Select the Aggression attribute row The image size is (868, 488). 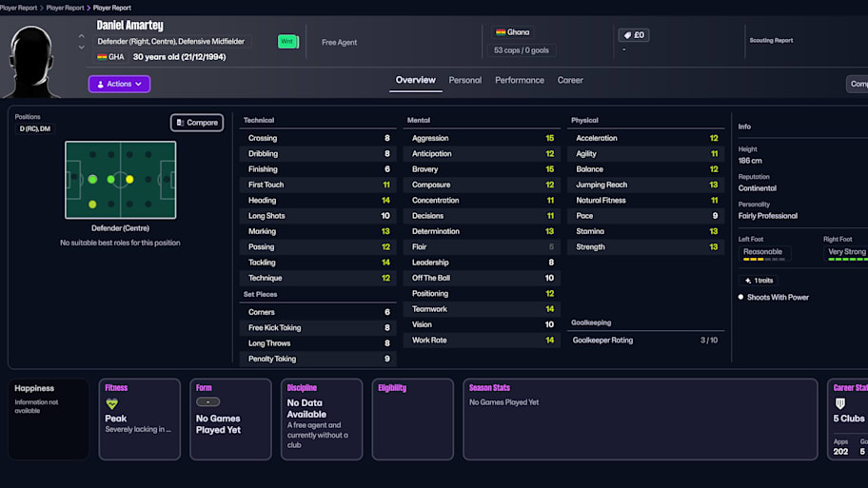click(483, 138)
